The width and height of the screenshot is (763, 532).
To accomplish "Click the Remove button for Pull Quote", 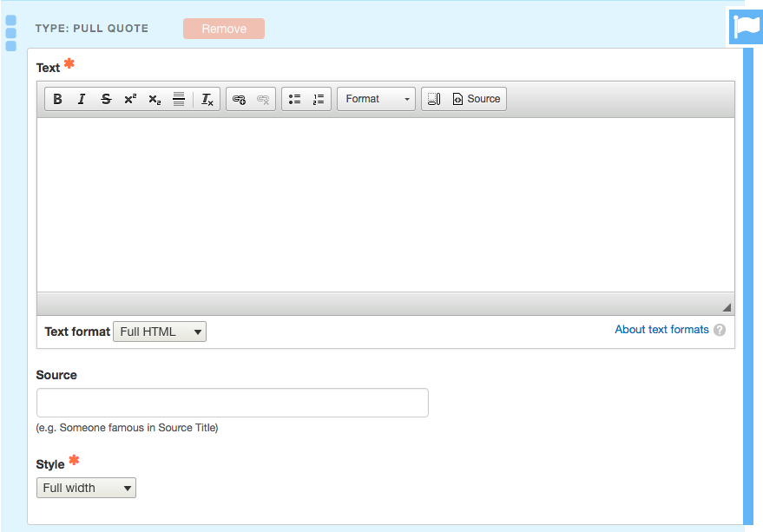I will pyautogui.click(x=224, y=29).
